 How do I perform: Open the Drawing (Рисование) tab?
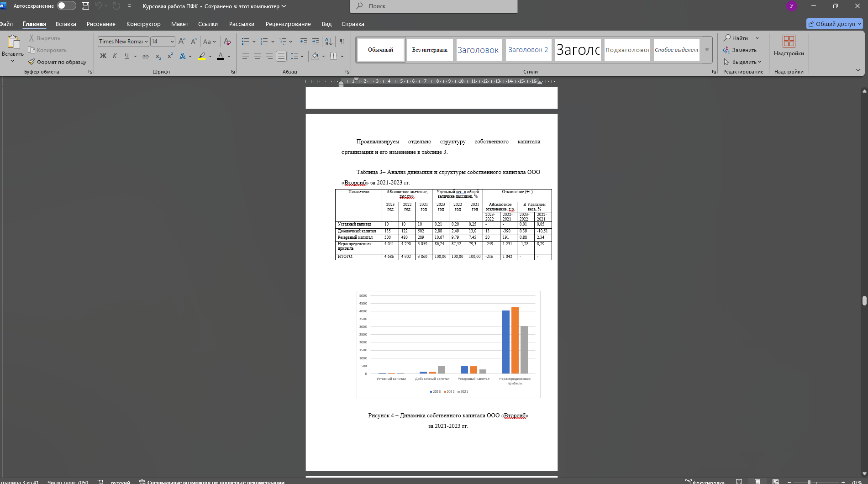[x=101, y=24]
